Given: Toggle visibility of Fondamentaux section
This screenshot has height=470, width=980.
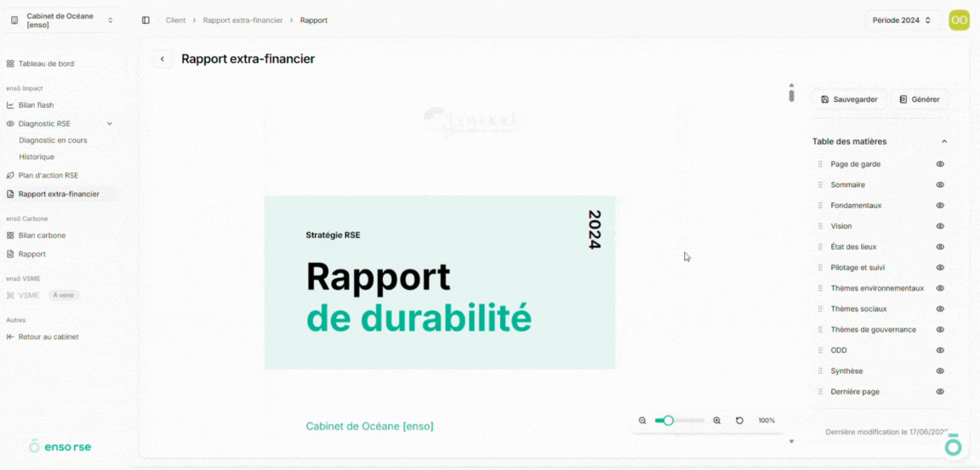Looking at the screenshot, I should 940,206.
